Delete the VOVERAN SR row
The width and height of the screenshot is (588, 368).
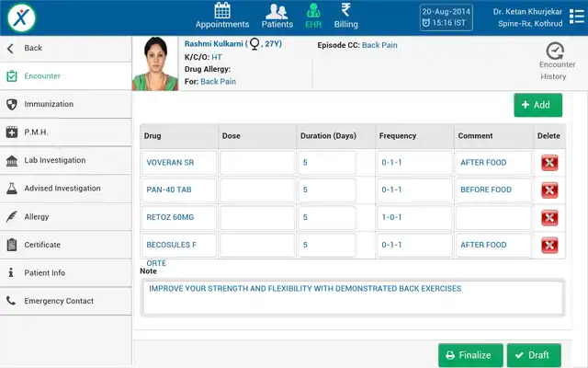tap(549, 163)
